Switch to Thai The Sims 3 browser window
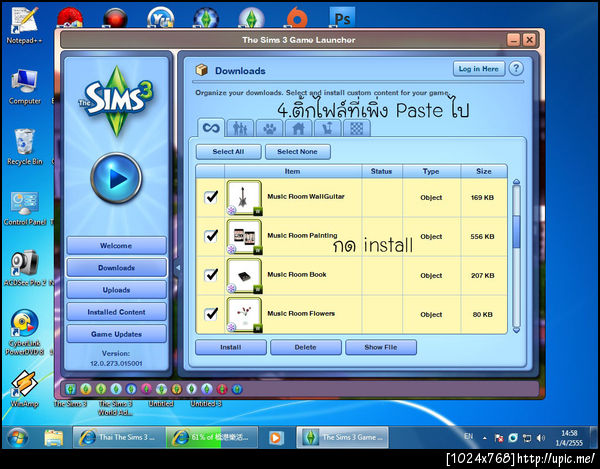 pyautogui.click(x=119, y=437)
